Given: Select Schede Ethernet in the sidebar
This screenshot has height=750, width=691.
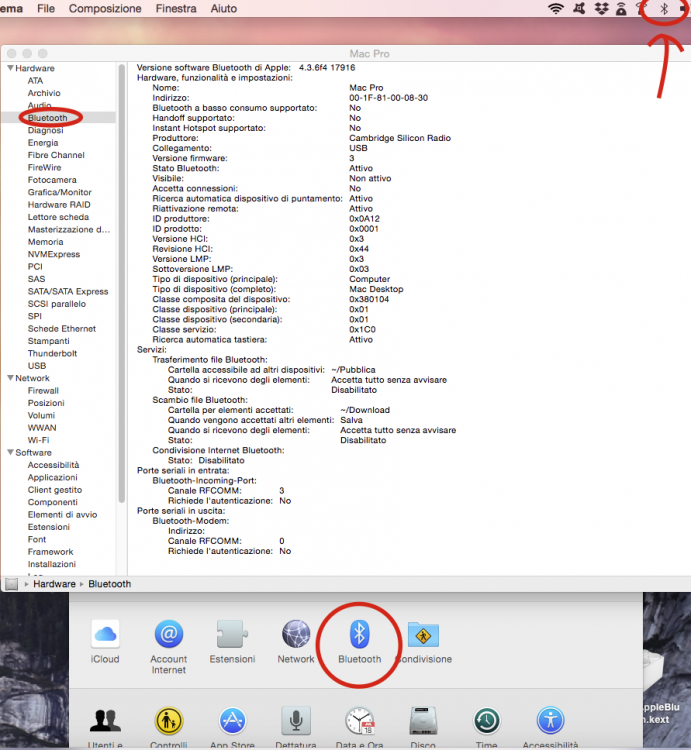Looking at the screenshot, I should (62, 329).
